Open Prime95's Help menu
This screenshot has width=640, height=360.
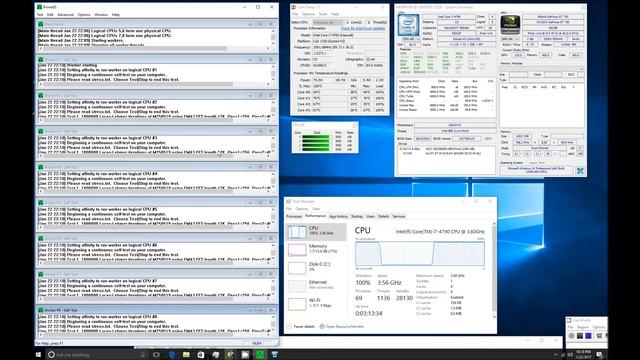coord(116,15)
